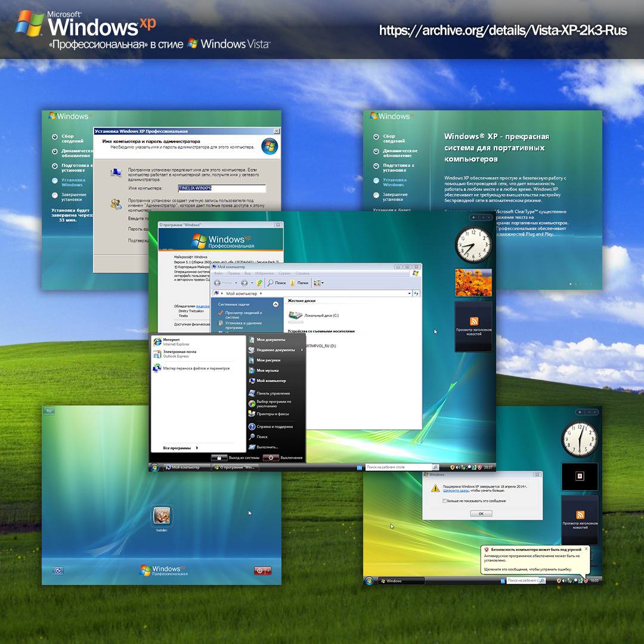Image resolution: width=644 pixels, height=644 pixels.
Task: Switch to the О программе "Win... taskbar button
Action: click(235, 467)
